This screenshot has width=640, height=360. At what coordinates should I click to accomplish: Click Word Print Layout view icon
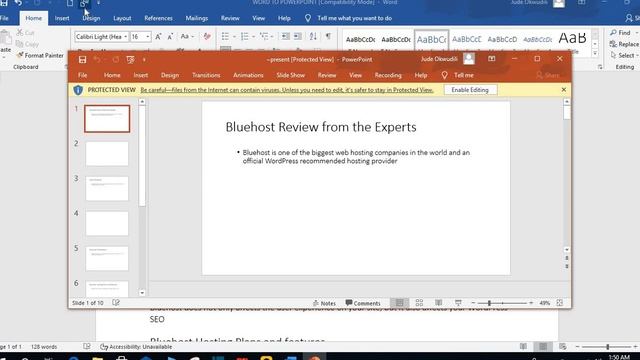coord(543,347)
